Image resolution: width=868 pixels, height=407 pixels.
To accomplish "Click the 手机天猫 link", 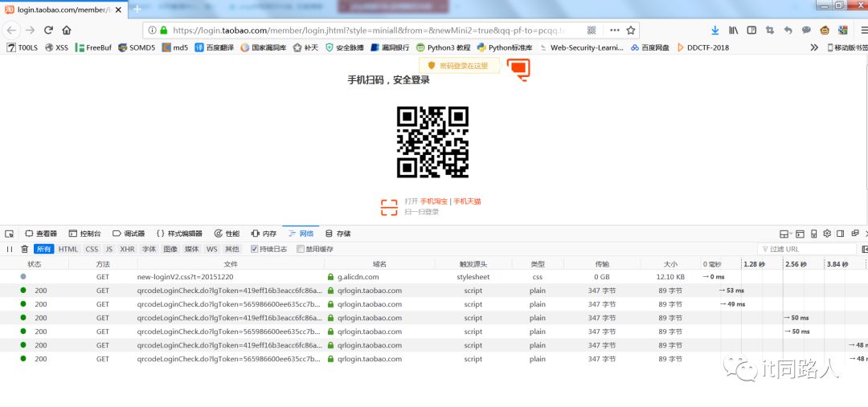I will coord(467,201).
